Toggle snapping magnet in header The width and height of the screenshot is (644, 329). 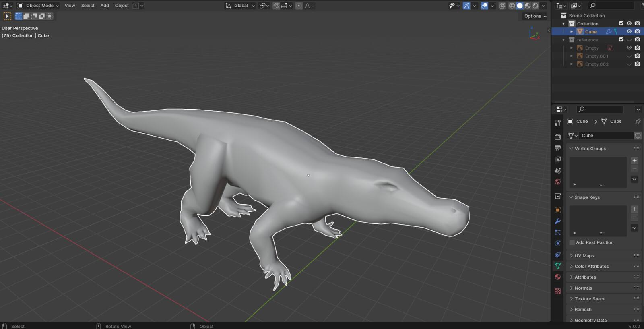tap(276, 6)
